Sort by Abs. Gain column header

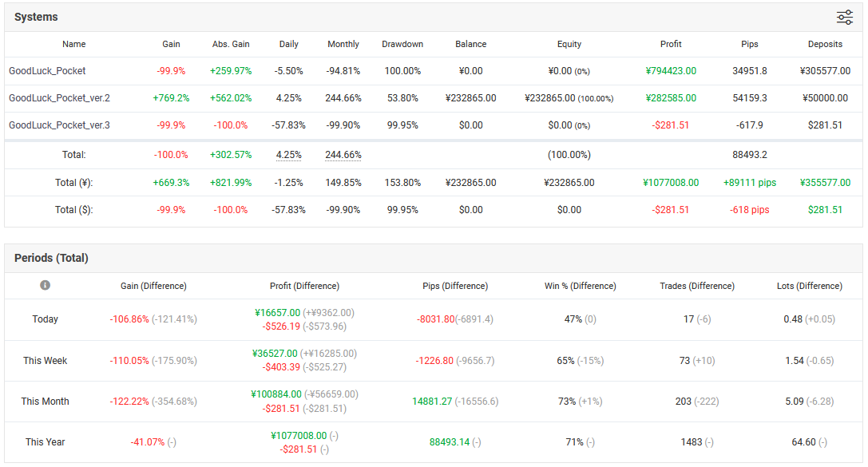[x=231, y=44]
